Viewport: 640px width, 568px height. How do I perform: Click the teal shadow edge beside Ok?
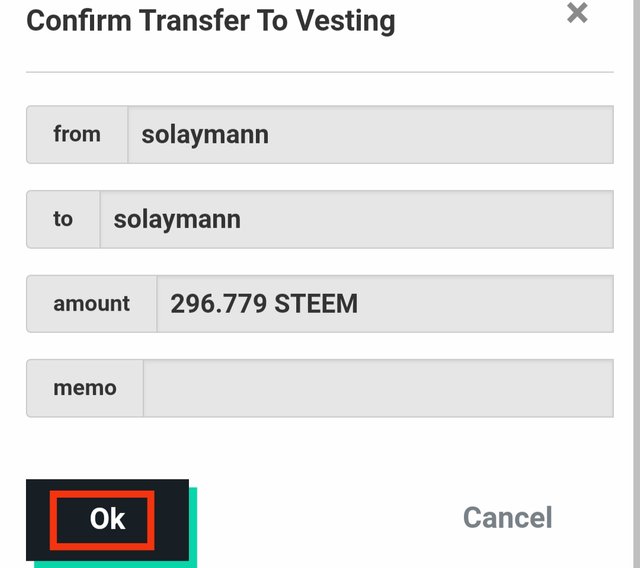click(x=193, y=526)
